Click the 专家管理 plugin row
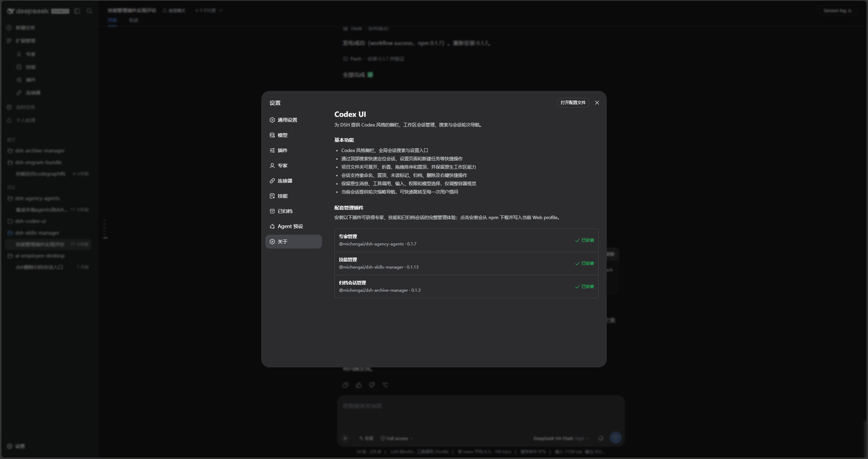This screenshot has width=868, height=459. 466,240
